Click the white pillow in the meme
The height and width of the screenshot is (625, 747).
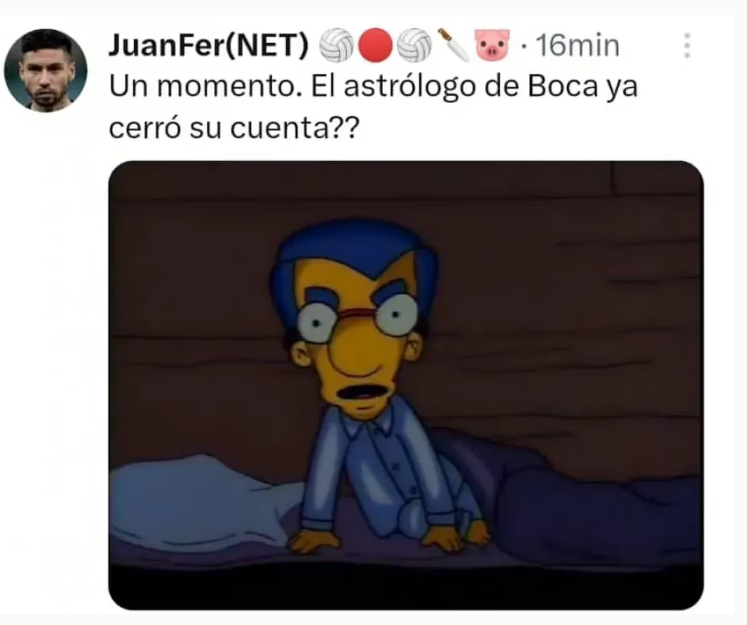tap(202, 505)
